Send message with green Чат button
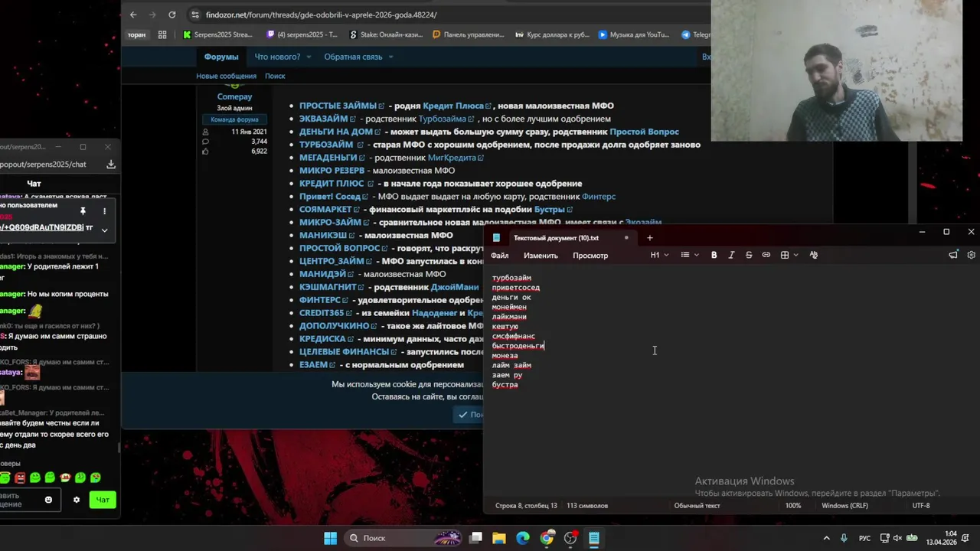The image size is (980, 551). [103, 500]
